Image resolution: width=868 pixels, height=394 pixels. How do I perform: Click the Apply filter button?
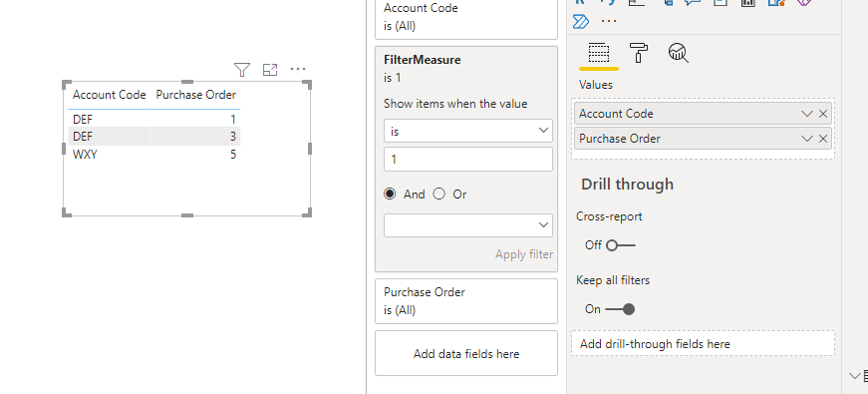[523, 254]
